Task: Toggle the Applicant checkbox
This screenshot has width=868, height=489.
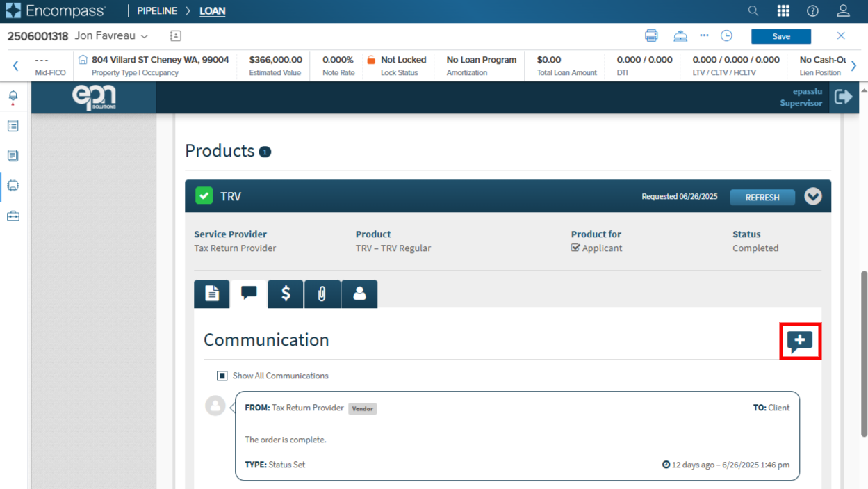Action: [x=575, y=248]
